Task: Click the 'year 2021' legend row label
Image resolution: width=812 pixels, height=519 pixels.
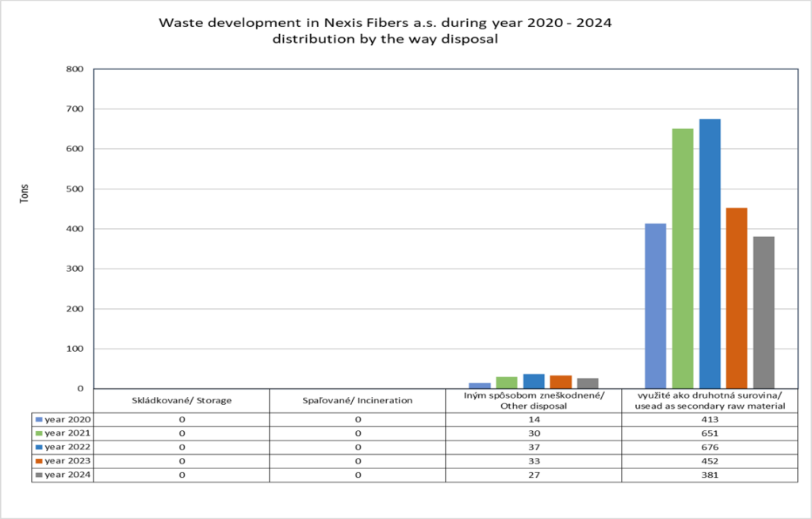Action: [x=67, y=433]
